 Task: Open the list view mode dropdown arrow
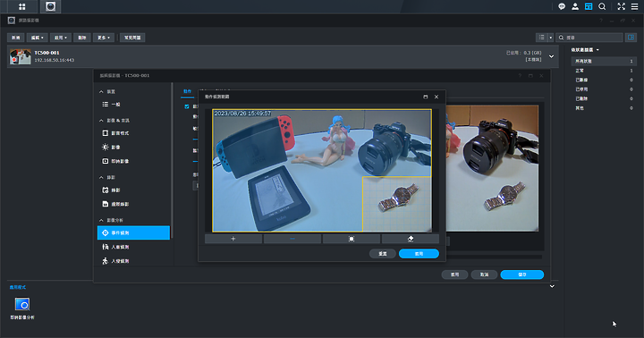551,38
